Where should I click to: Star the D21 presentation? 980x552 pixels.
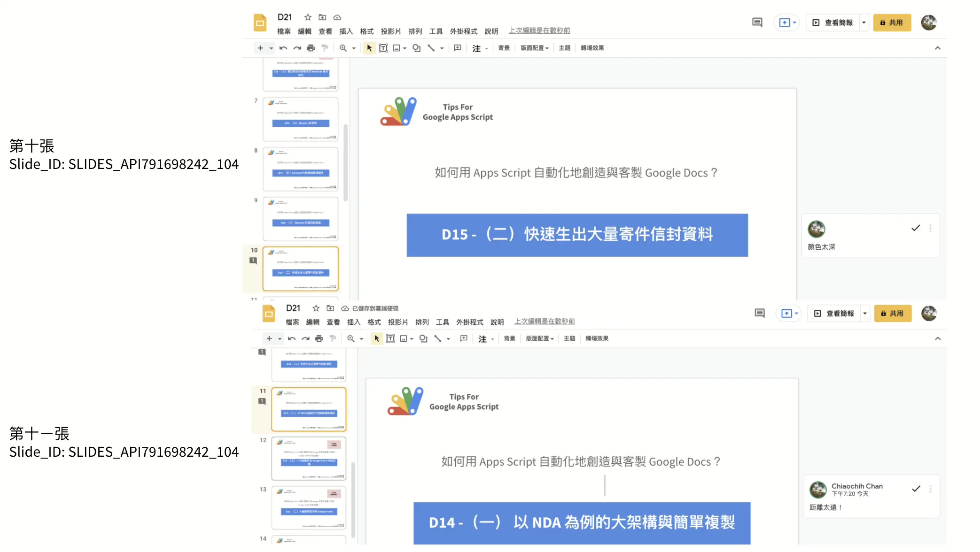click(307, 17)
